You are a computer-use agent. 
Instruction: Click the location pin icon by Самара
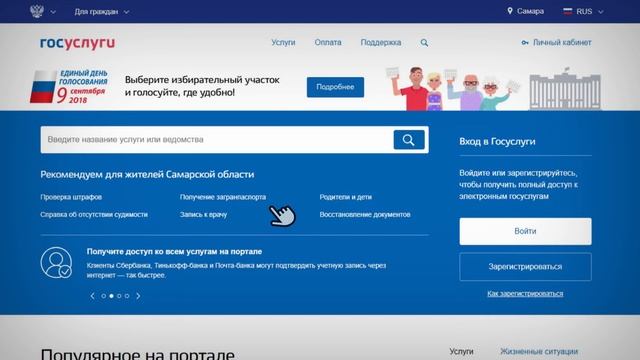[x=510, y=11]
